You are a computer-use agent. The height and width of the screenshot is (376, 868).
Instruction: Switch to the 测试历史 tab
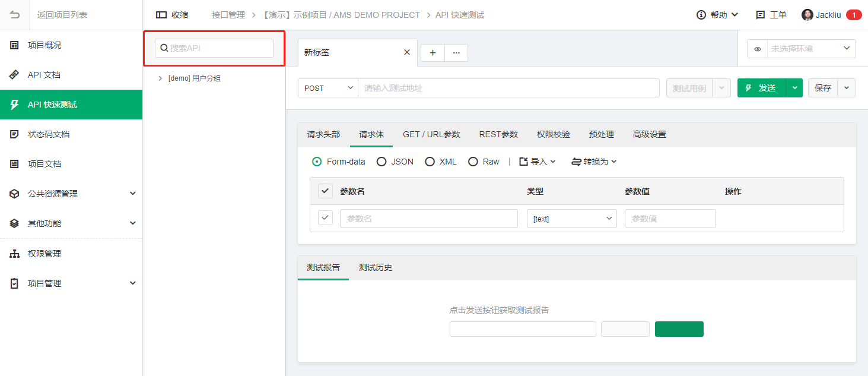click(376, 267)
